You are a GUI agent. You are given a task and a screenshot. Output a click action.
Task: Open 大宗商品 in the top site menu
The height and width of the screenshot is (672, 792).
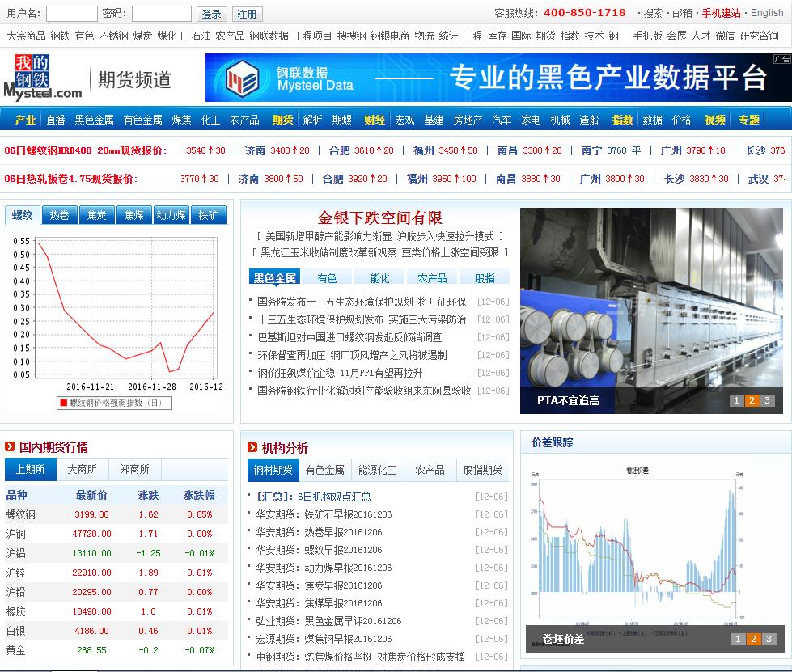[x=26, y=36]
